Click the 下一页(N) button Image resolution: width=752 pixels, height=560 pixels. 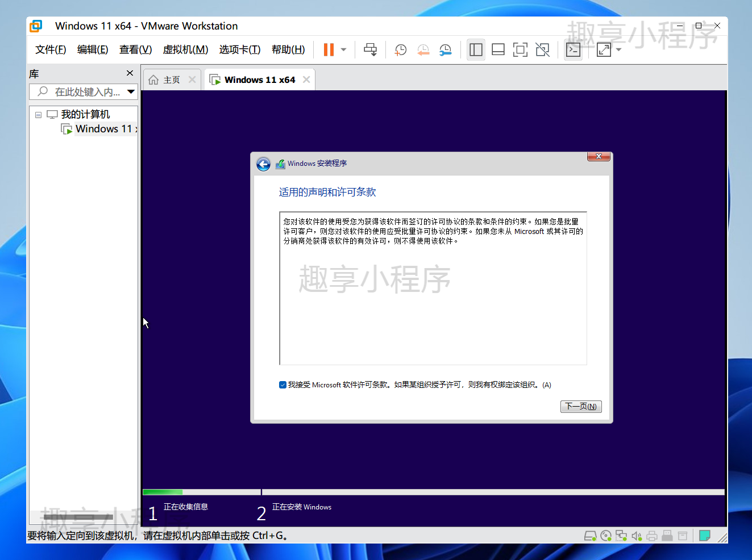pos(581,407)
